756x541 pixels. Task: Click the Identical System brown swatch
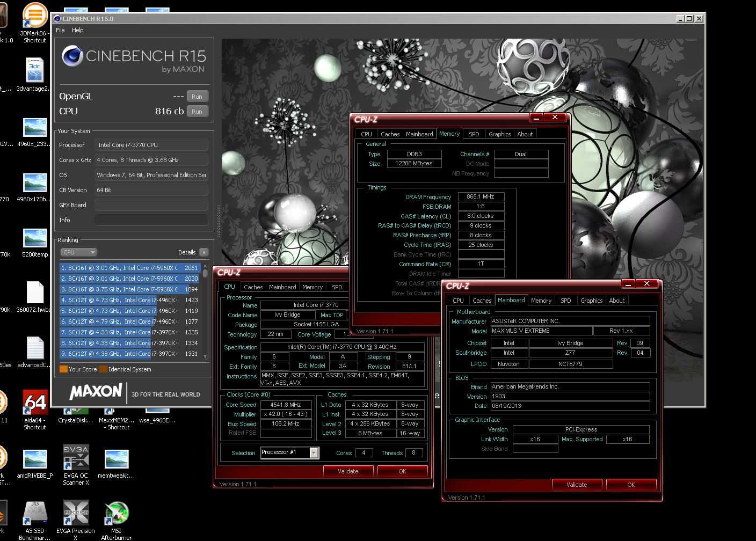(103, 369)
